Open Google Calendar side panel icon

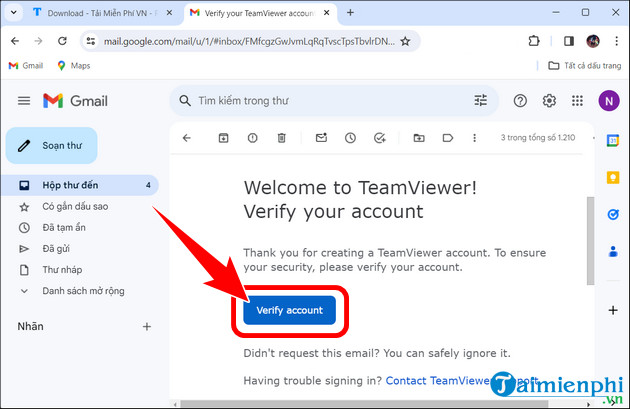click(x=613, y=141)
